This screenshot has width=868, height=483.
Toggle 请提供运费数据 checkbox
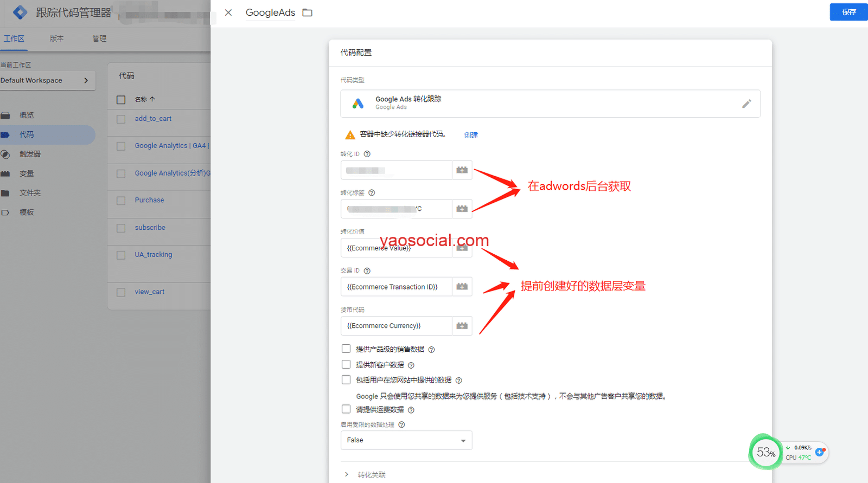[x=346, y=409]
